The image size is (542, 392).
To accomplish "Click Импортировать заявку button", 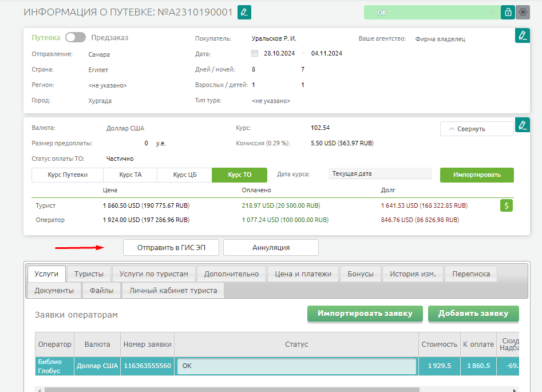I will coord(365,314).
